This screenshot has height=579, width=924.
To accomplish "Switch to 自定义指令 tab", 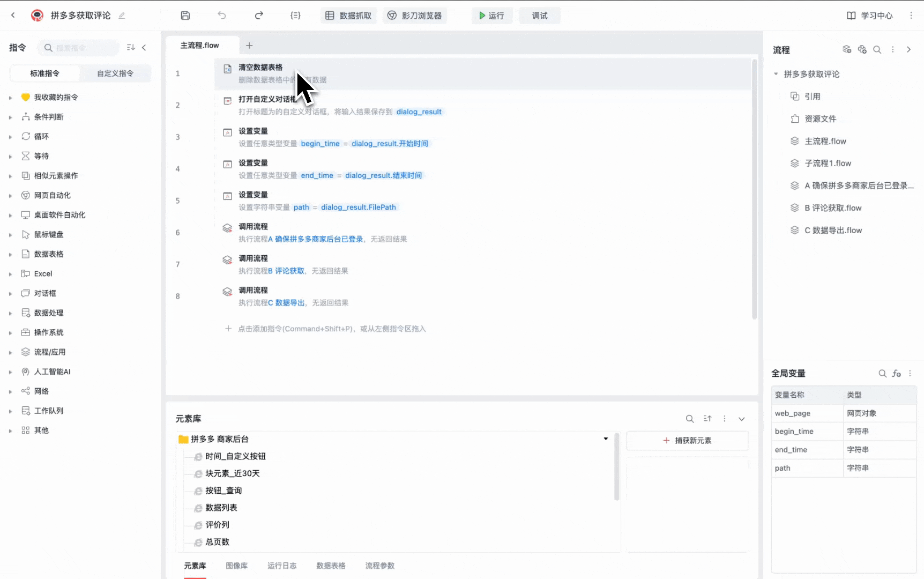I will [115, 73].
